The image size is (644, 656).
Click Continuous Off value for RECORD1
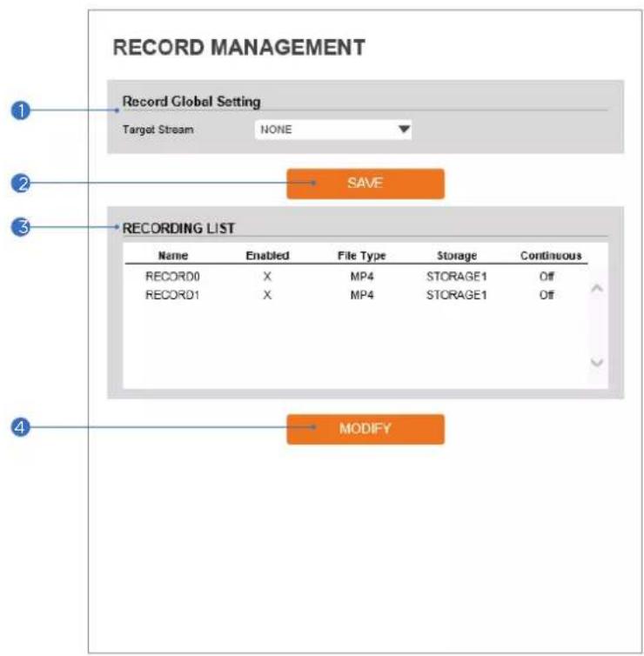[x=547, y=295]
